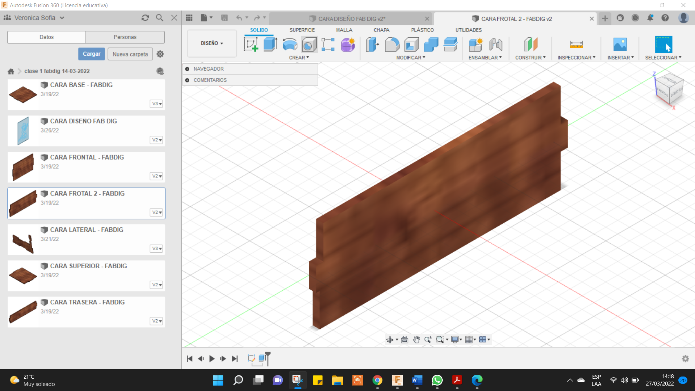The height and width of the screenshot is (391, 695).
Task: Open the Inspeccionar dropdown menu
Action: (577, 58)
